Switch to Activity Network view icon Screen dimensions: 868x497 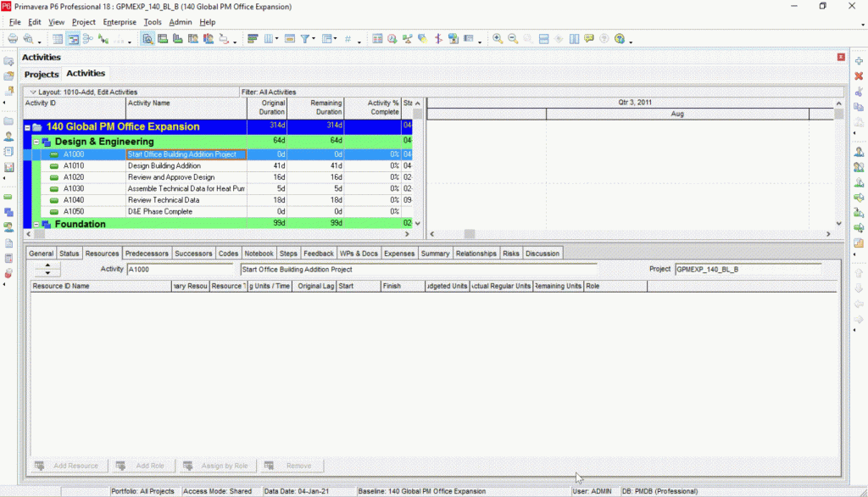(88, 39)
